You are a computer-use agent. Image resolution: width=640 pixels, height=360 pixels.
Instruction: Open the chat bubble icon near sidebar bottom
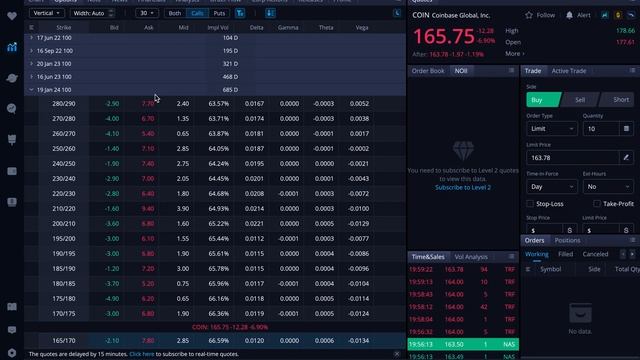12,330
